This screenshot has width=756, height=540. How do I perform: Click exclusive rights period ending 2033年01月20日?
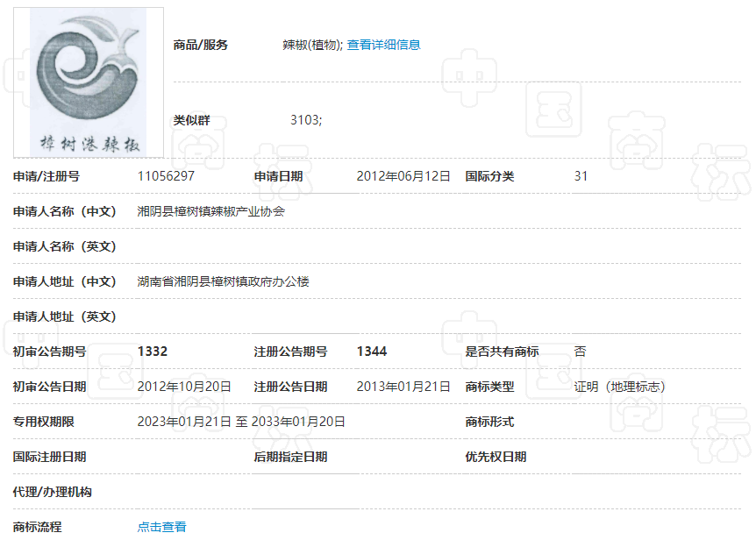[x=298, y=422]
